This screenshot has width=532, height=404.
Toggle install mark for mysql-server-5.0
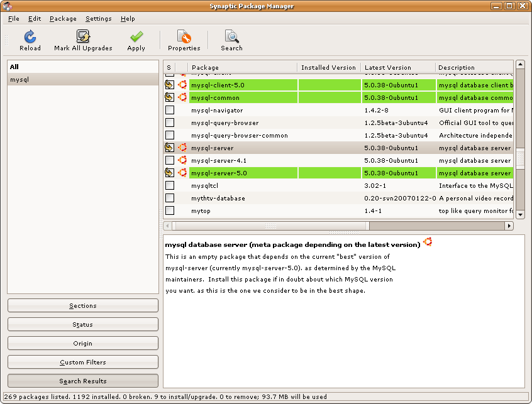[x=170, y=173]
